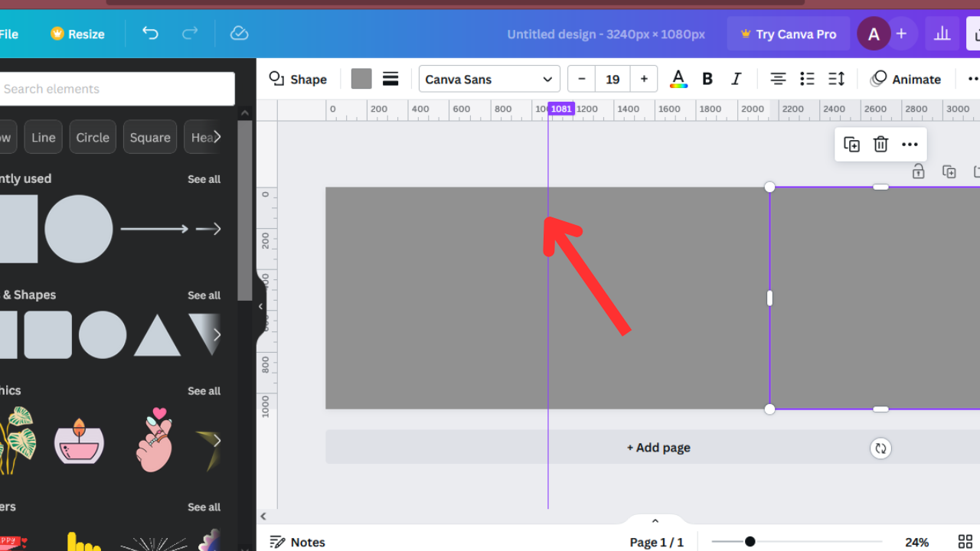Open the File menu

click(9, 34)
